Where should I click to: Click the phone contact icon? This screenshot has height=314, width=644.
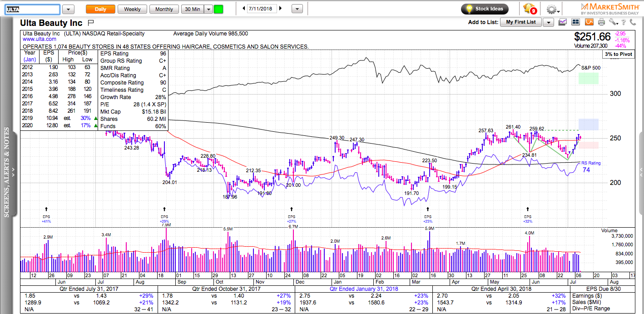point(633,22)
